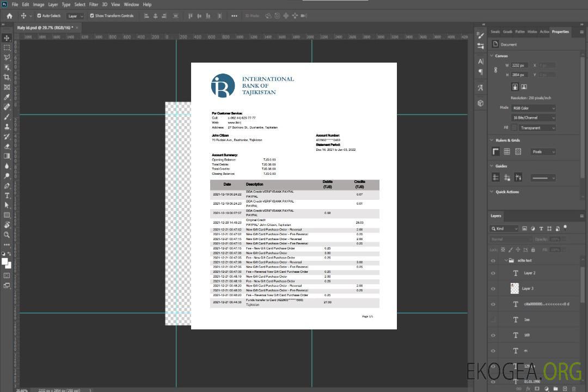Open the 16 Bits/Channel dropdown
The width and height of the screenshot is (588, 392).
coord(534,118)
